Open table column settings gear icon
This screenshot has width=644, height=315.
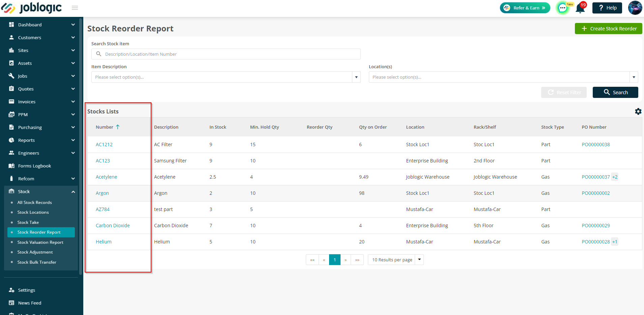(x=638, y=111)
